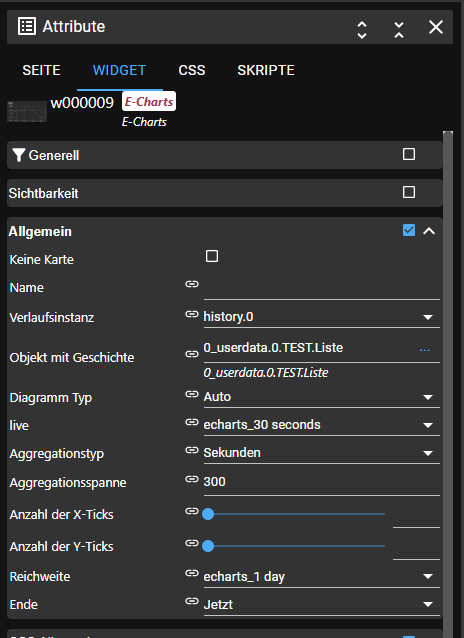Click the italic 0_userdata.0.TEST.Liste hint text

[266, 373]
